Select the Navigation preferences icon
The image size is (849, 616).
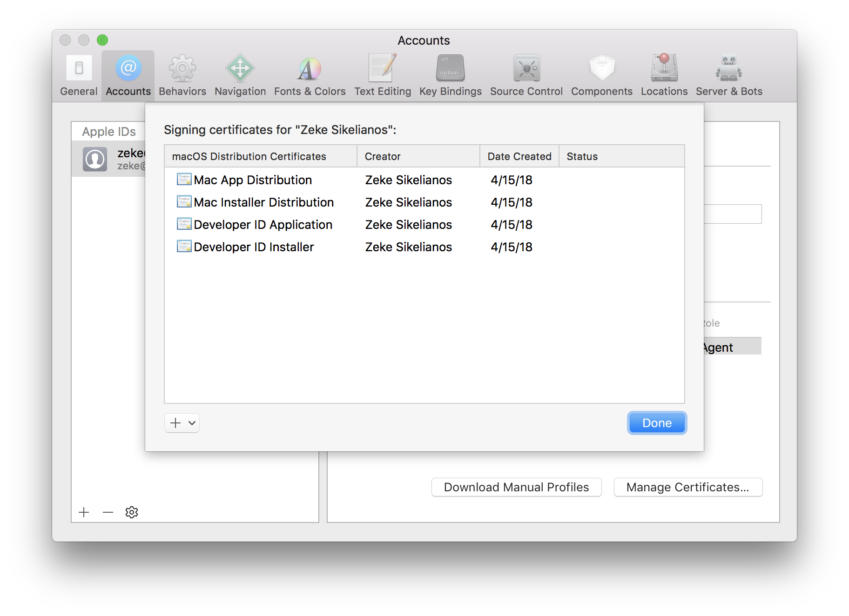240,74
